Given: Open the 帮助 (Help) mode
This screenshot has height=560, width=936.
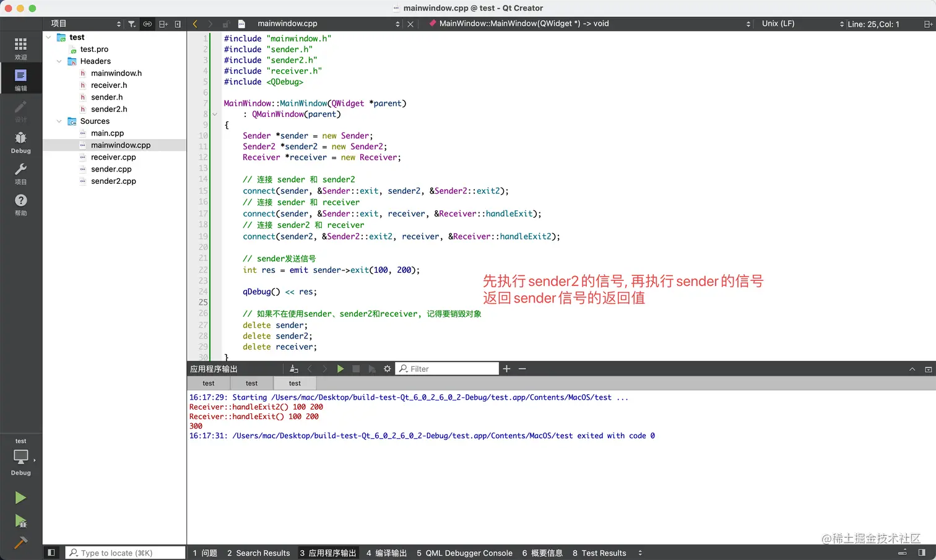Looking at the screenshot, I should (21, 205).
